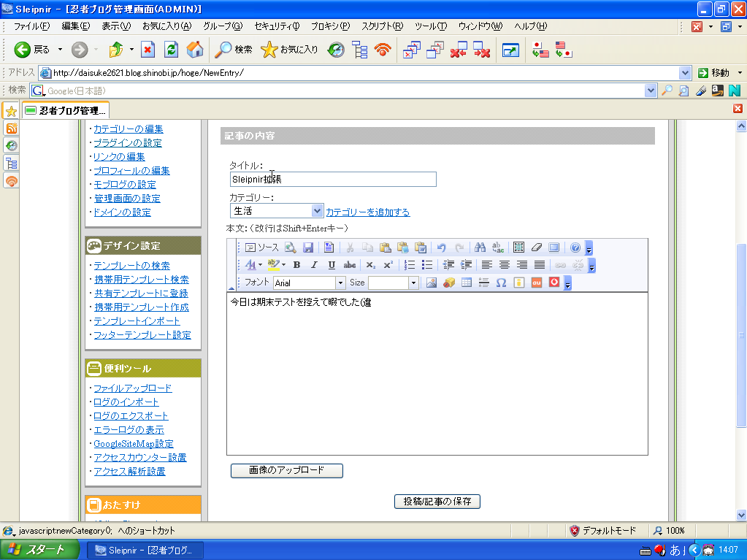Open the お気に入り(A) menu
Viewport: 747px width, 560px height.
[x=166, y=26]
